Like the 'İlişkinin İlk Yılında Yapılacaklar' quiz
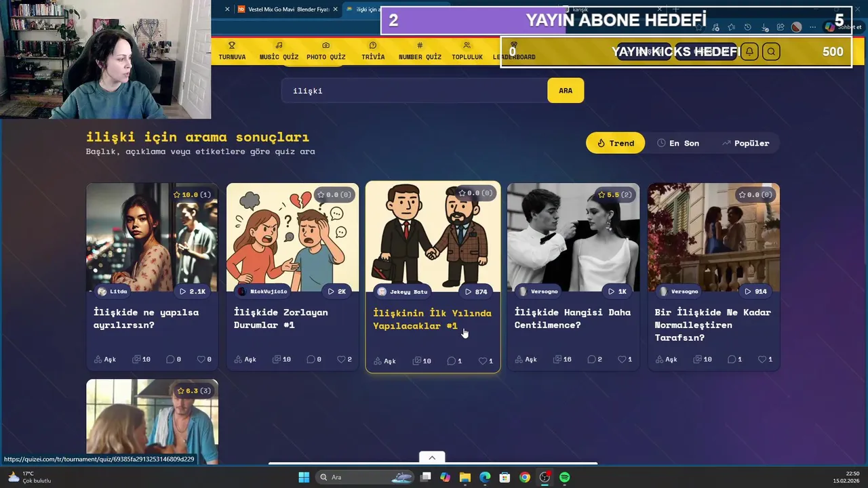 (x=486, y=361)
